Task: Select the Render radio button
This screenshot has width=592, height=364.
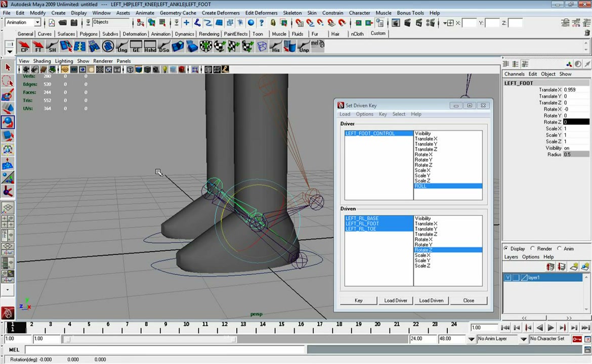Action: pos(532,249)
